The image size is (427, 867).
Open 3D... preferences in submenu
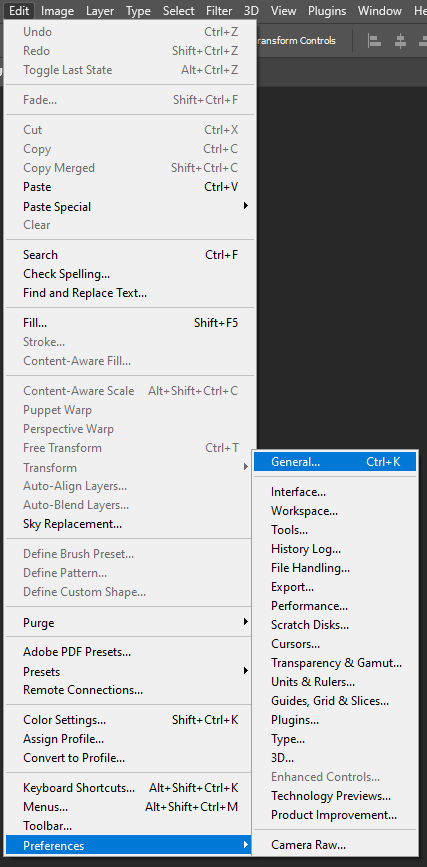(x=335, y=758)
